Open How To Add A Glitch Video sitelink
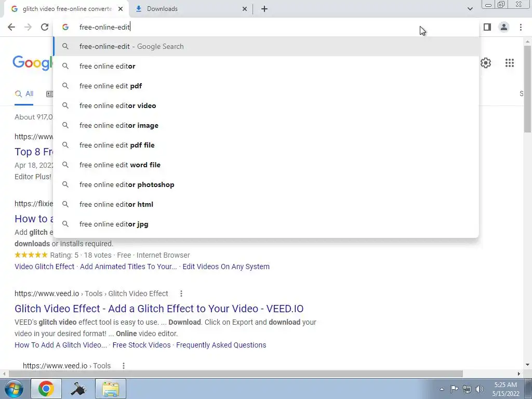The height and width of the screenshot is (399, 532). [x=61, y=345]
